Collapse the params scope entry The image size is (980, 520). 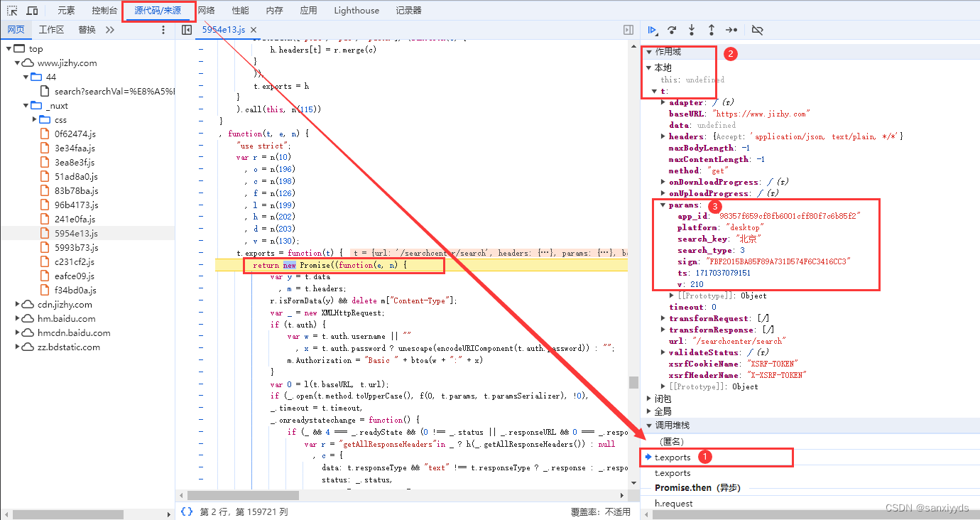click(662, 205)
